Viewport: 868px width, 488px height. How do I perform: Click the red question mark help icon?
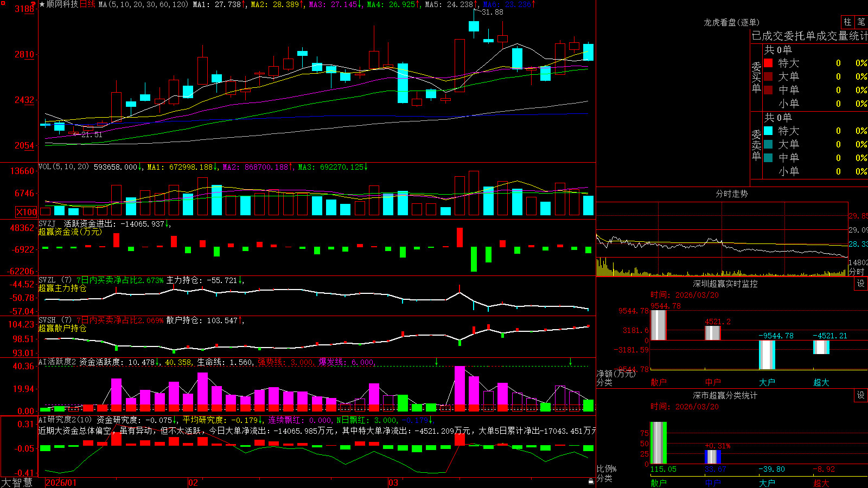[x=33, y=3]
